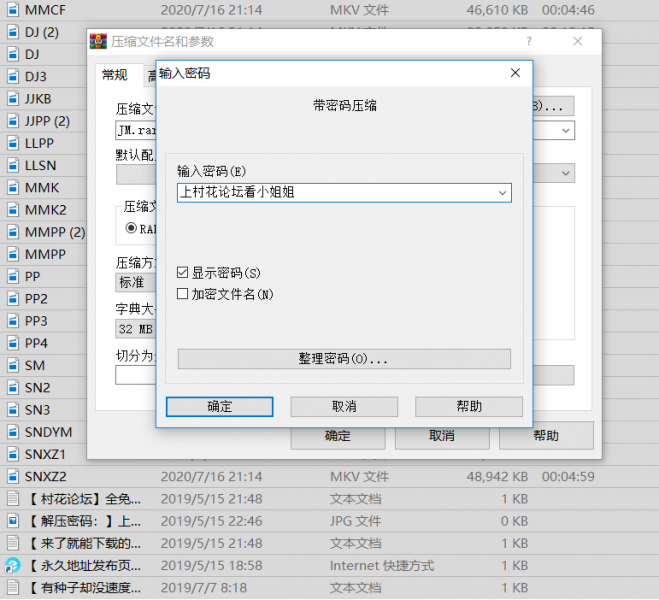Close the 输入密码 dialog
This screenshot has width=659, height=600.
click(x=515, y=73)
